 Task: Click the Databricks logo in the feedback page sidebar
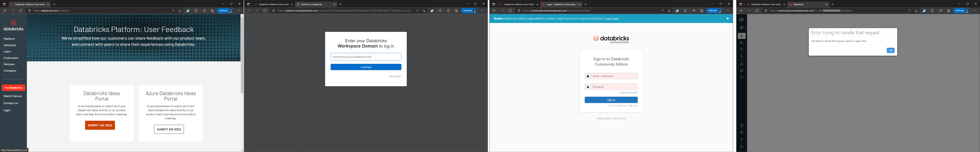pyautogui.click(x=13, y=25)
